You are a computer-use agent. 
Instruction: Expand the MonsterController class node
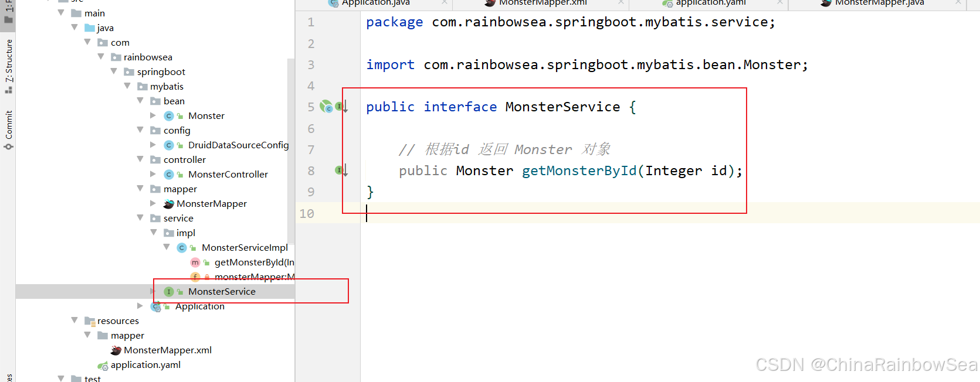tap(153, 174)
